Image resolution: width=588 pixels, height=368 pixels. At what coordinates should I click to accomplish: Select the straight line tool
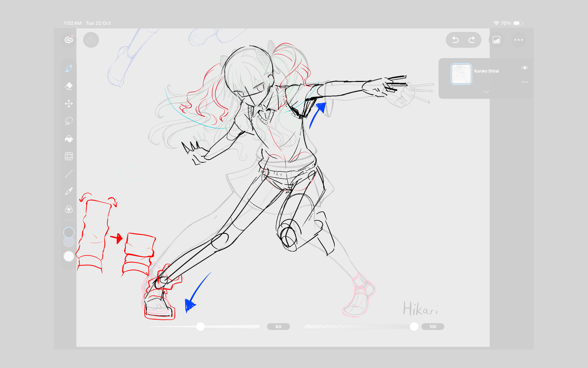[x=69, y=174]
